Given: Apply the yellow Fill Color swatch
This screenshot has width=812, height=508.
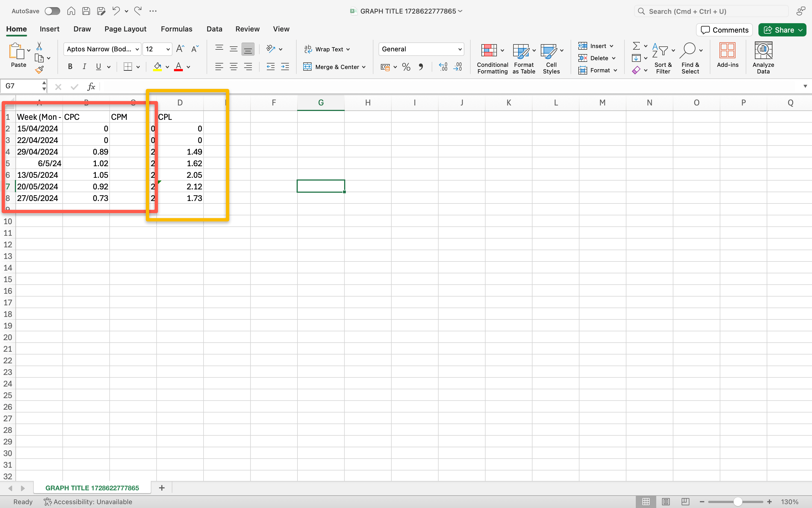Looking at the screenshot, I should (x=157, y=67).
